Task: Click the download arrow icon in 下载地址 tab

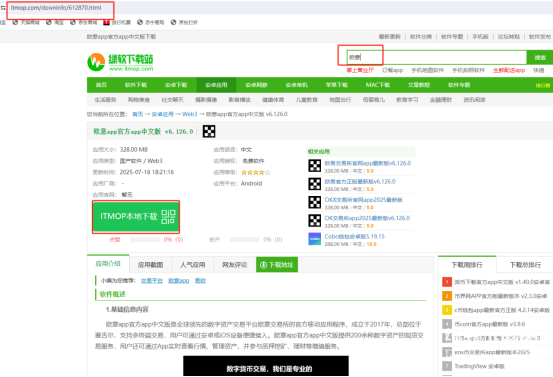Action: [263, 265]
